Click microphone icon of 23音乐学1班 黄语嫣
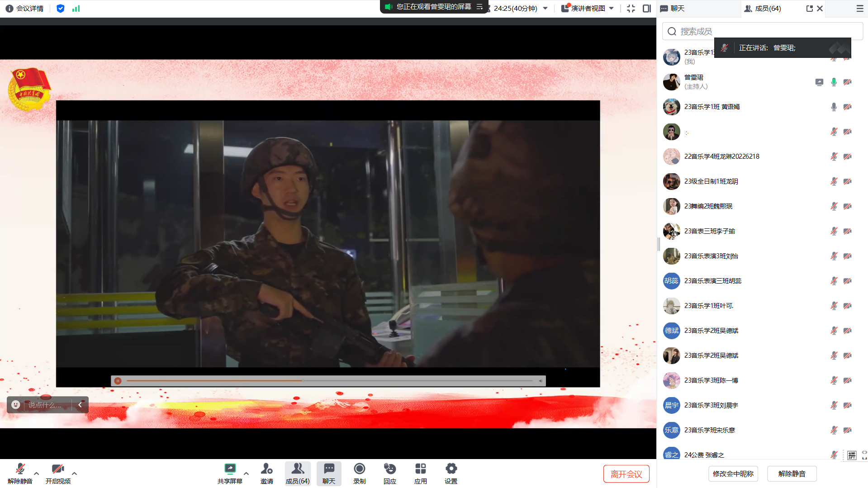 coord(834,107)
